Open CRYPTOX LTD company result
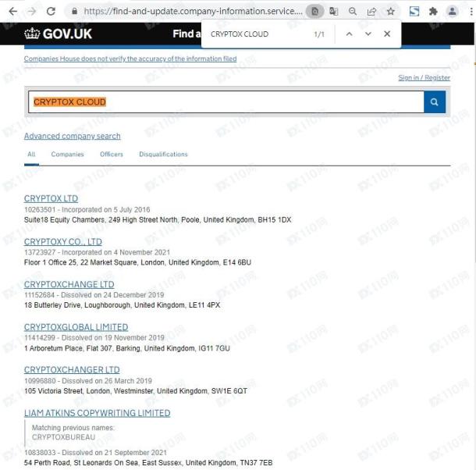Image resolution: width=476 pixels, height=470 pixels. [51, 198]
